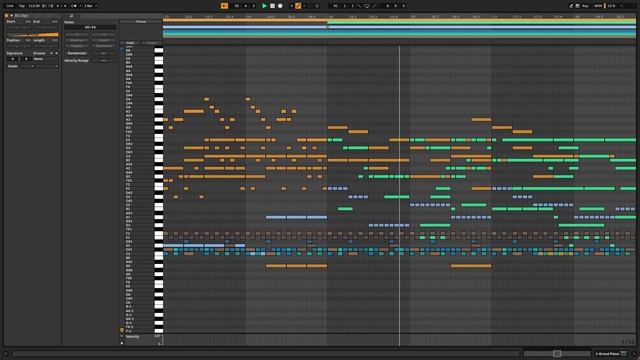Collapse the Velocity lane triangle
Viewport: 640px width, 360px height.
(x=122, y=337)
